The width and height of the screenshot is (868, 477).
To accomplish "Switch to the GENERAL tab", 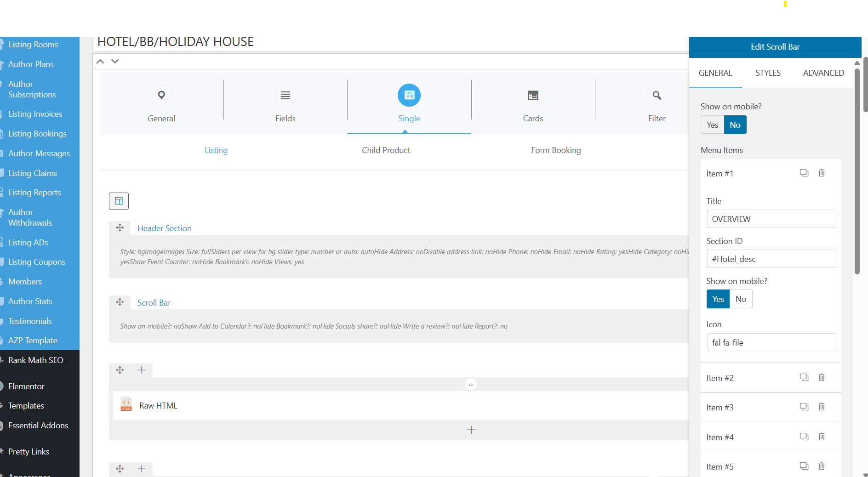I will pyautogui.click(x=715, y=73).
